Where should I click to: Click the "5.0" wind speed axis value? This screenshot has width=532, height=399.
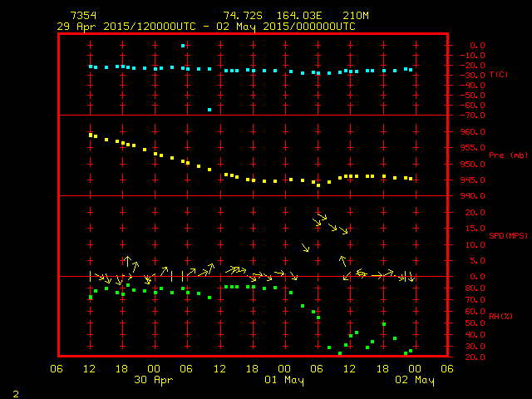pyautogui.click(x=477, y=260)
